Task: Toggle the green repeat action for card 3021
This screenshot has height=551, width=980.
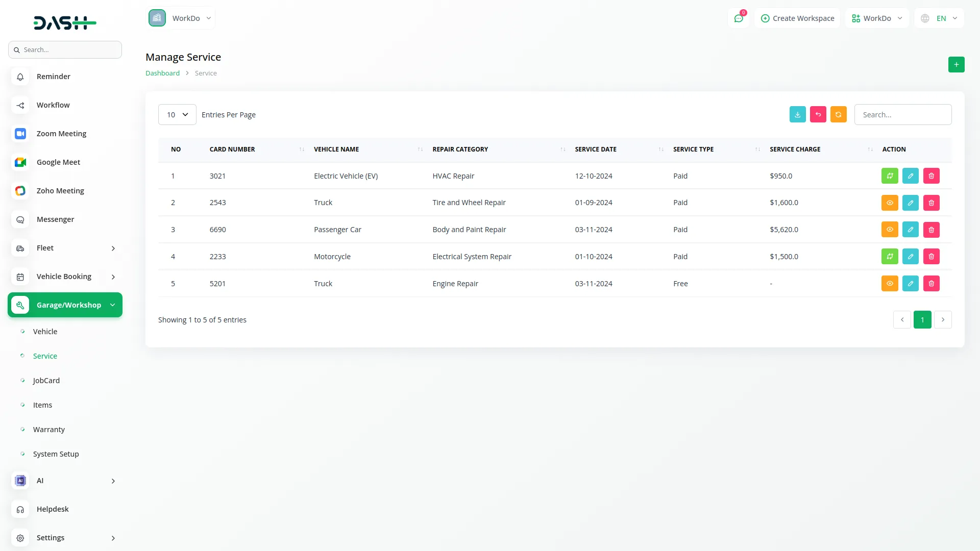Action: 890,176
